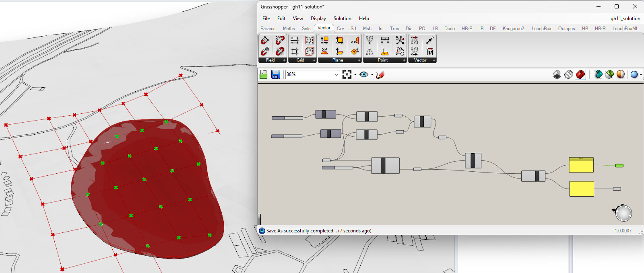This screenshot has width=644, height=273.
Task: Click the top-left number slider on canvas
Action: coord(287,118)
